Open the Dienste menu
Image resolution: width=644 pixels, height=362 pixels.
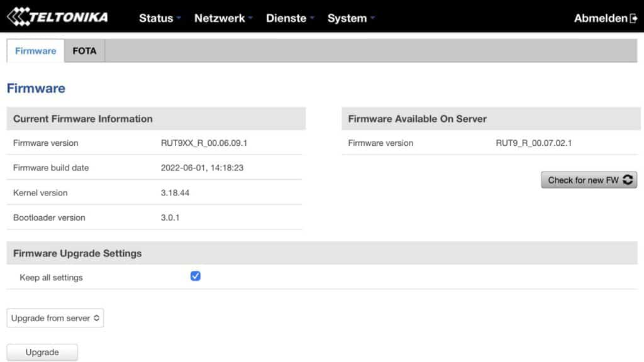286,18
